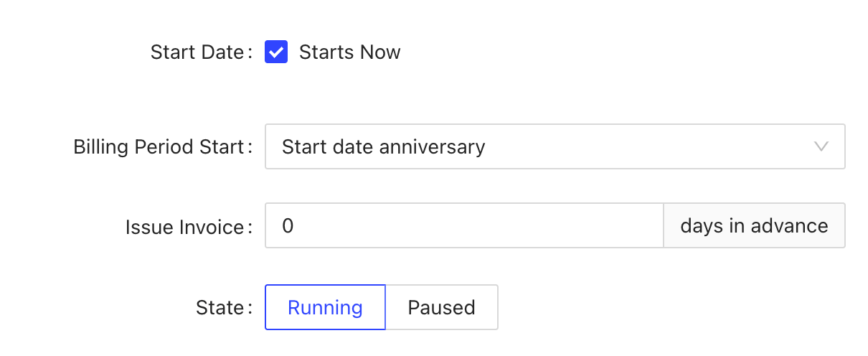Click the Billing Period Start label
This screenshot has width=868, height=356.
coord(159,147)
